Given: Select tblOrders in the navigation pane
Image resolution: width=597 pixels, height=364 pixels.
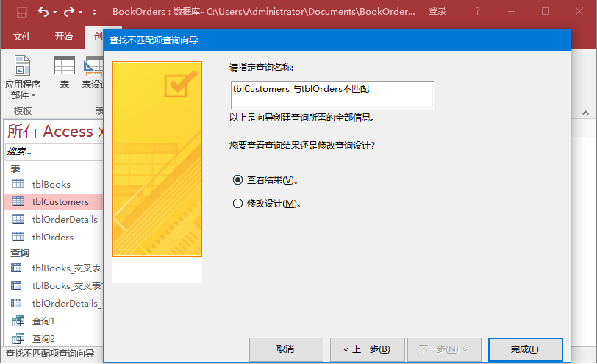Looking at the screenshot, I should pyautogui.click(x=53, y=238).
